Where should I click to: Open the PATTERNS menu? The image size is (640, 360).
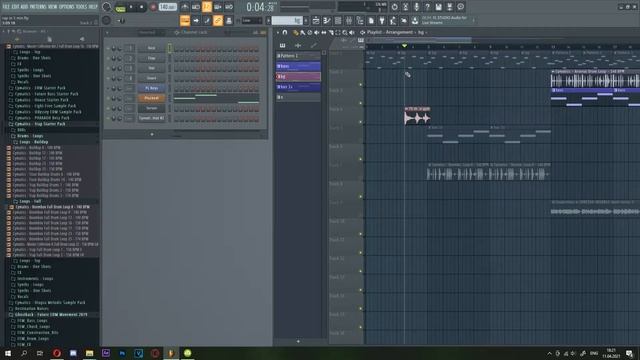pyautogui.click(x=38, y=7)
